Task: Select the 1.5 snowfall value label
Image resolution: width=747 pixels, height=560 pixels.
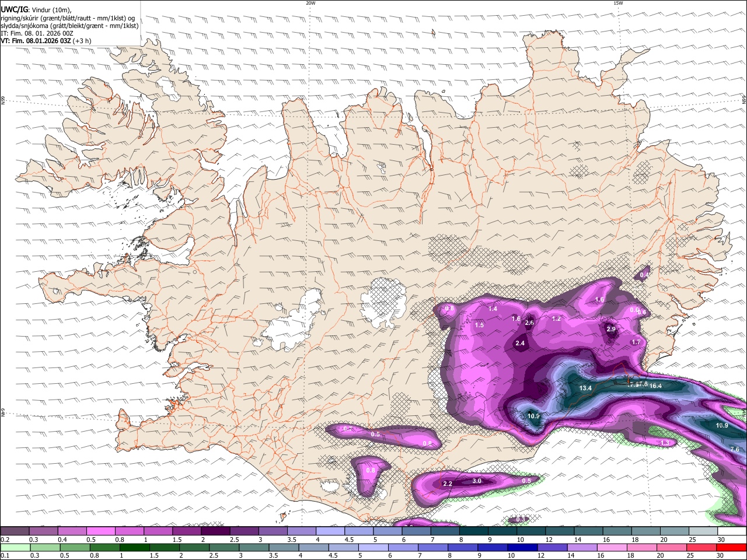Action: point(480,325)
